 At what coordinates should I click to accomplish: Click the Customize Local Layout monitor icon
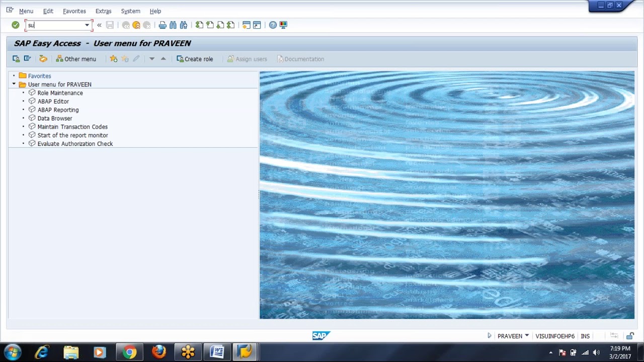283,25
